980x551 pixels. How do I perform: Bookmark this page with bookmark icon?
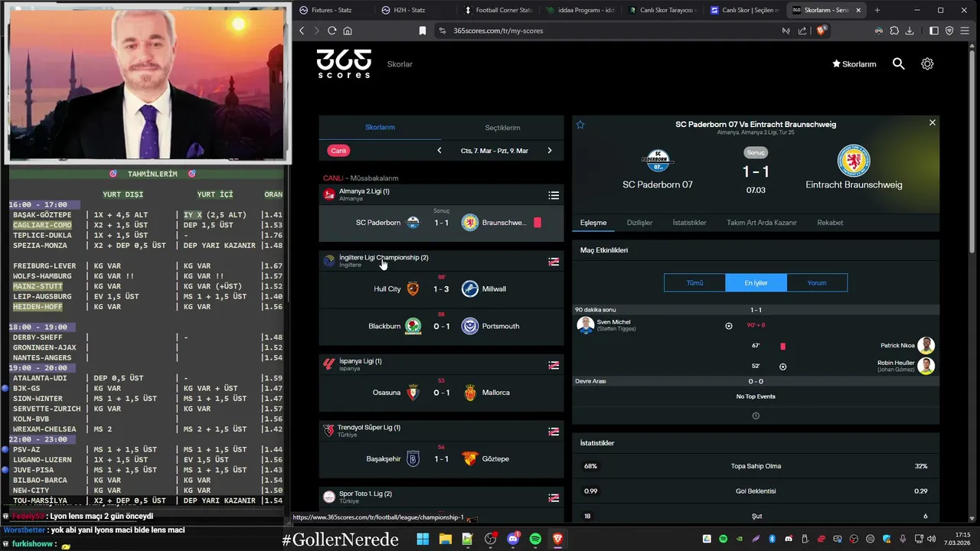pos(422,31)
